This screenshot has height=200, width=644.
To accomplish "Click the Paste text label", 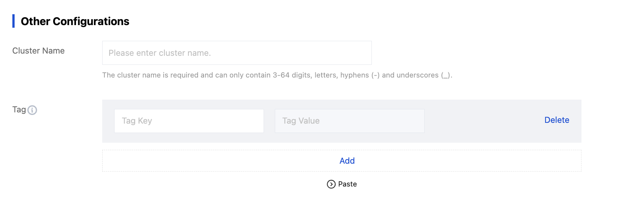I will (347, 184).
